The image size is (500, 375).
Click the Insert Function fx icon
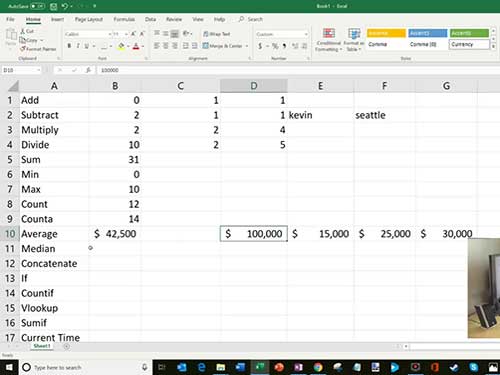88,70
